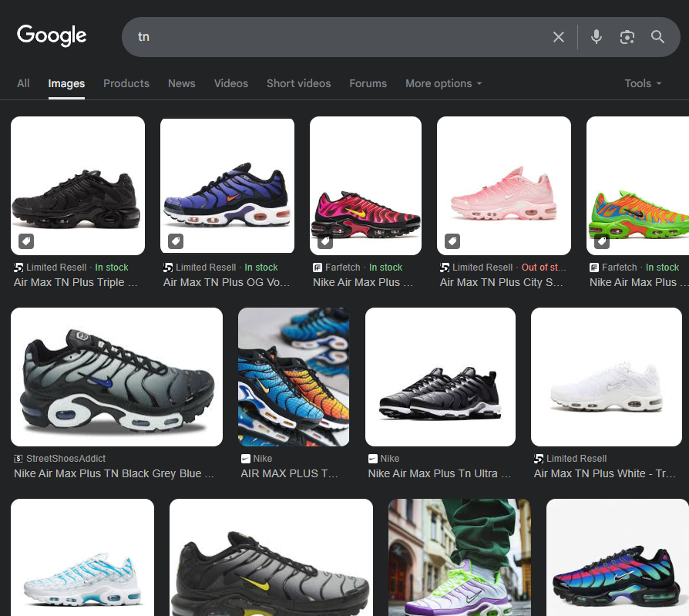This screenshot has height=616, width=689.
Task: Switch to the All tab
Action: (23, 83)
